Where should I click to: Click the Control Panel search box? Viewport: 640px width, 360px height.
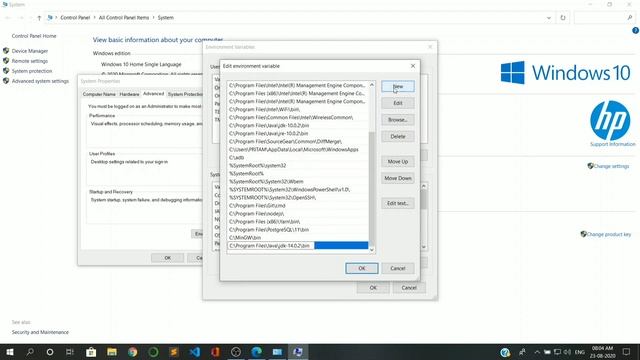pyautogui.click(x=604, y=18)
